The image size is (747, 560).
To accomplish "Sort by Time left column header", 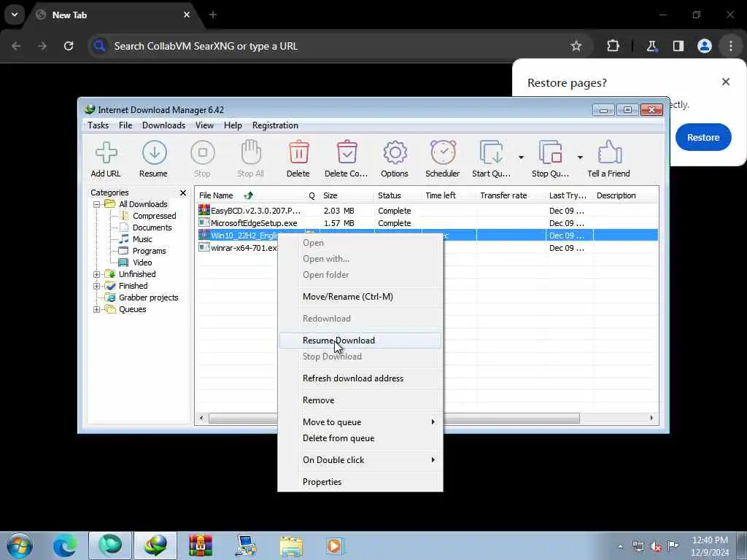I will point(449,195).
